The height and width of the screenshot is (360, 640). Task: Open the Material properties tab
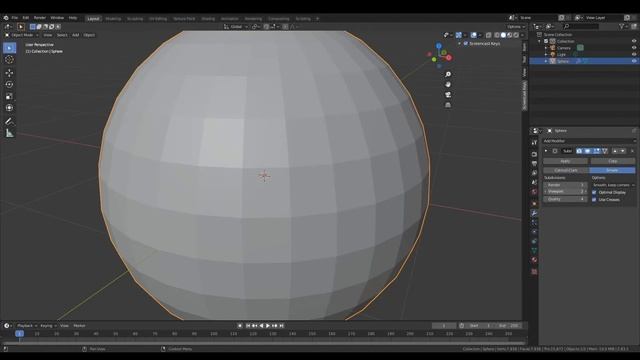(x=534, y=260)
